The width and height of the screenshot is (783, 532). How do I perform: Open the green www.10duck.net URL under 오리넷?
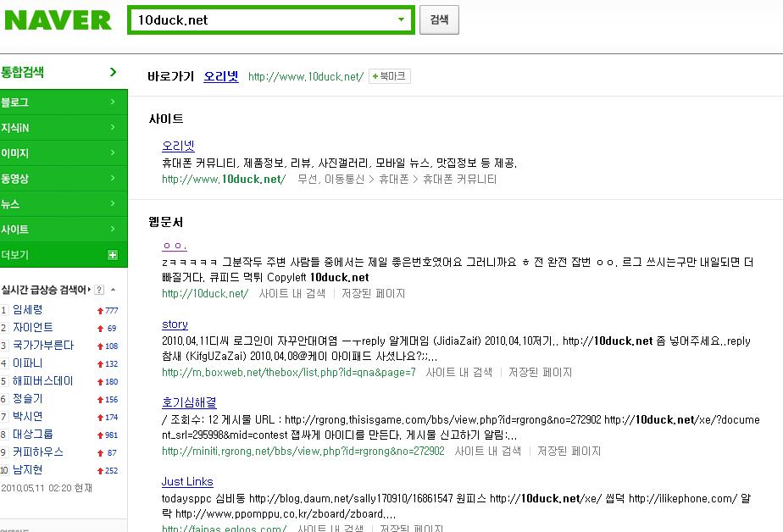click(224, 179)
